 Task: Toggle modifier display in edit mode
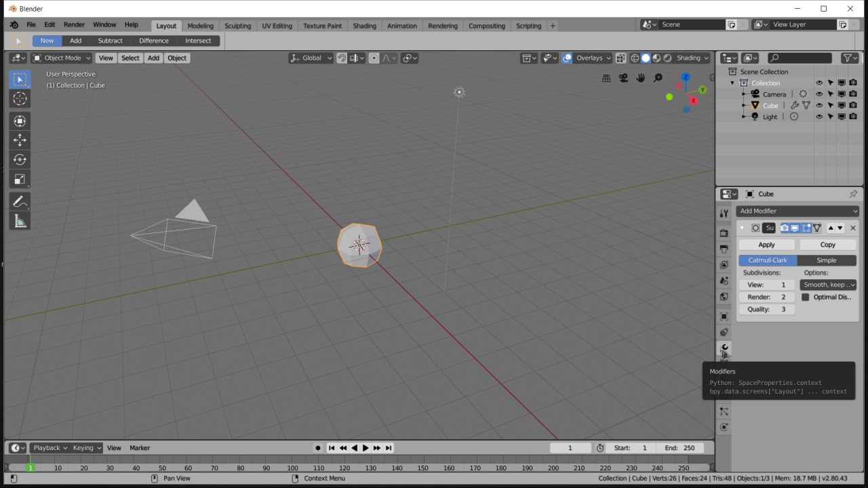coord(806,228)
